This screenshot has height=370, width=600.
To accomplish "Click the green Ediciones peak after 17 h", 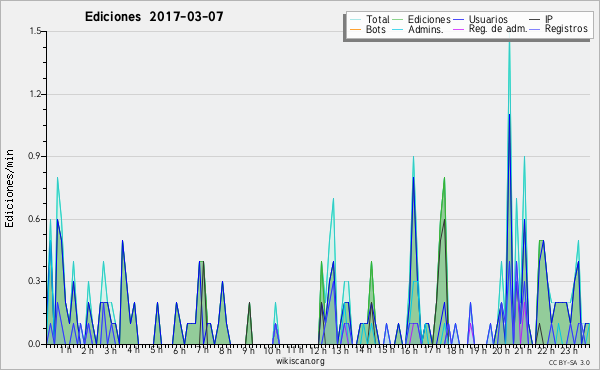I will [x=444, y=178].
